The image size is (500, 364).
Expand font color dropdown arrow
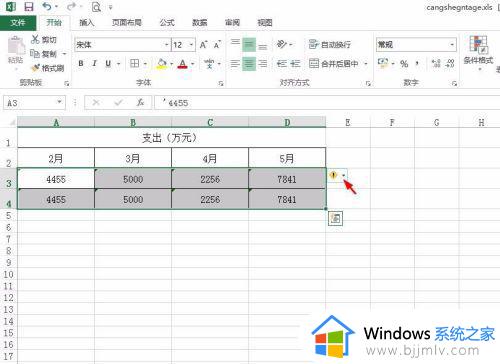click(192, 63)
